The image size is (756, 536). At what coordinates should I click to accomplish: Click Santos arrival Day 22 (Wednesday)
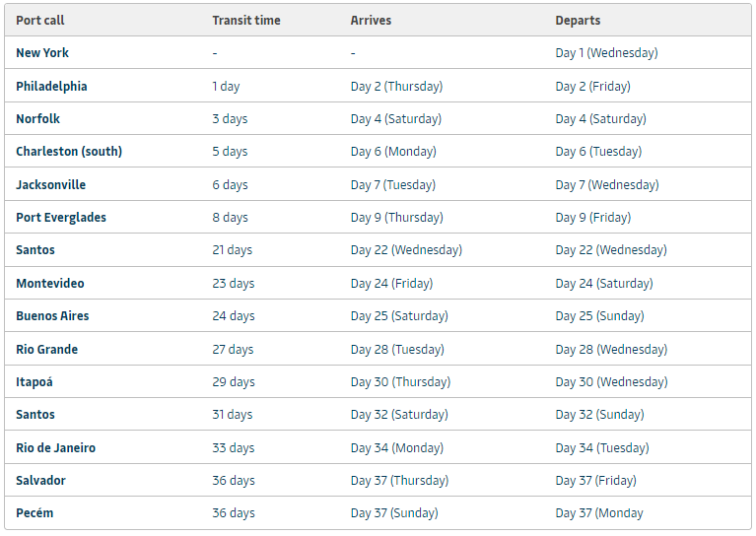click(406, 250)
